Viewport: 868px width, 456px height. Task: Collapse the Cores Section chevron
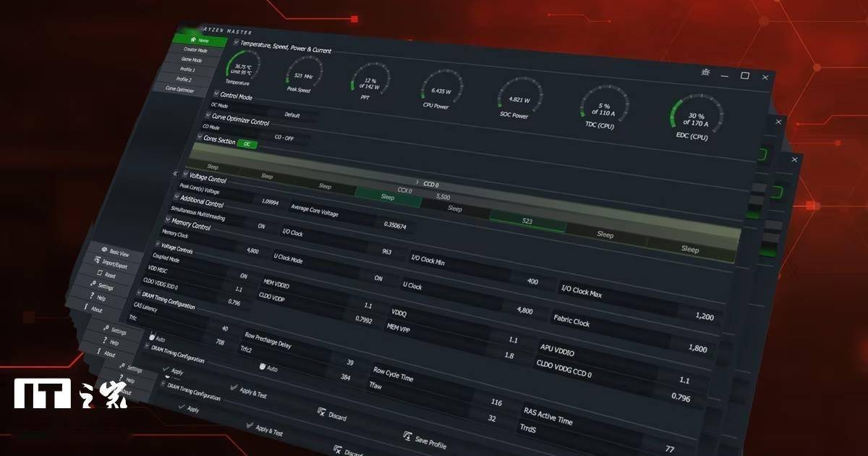(199, 137)
